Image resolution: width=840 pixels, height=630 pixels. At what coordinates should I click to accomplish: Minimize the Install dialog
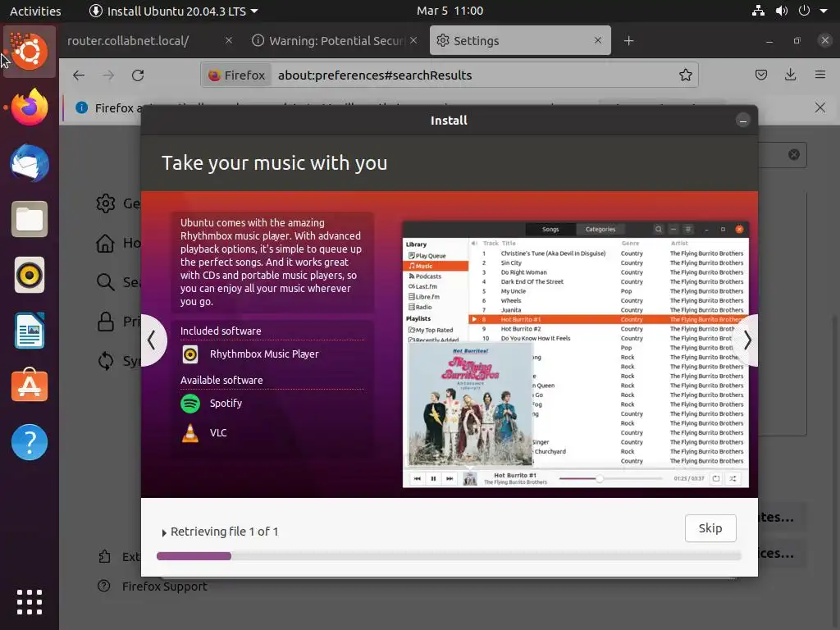coord(742,121)
